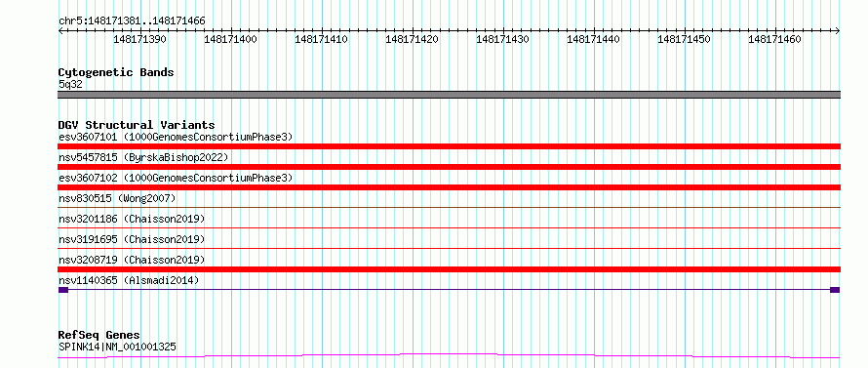868x368 pixels.
Task: Click ruler position label 148171430
Action: (502, 39)
